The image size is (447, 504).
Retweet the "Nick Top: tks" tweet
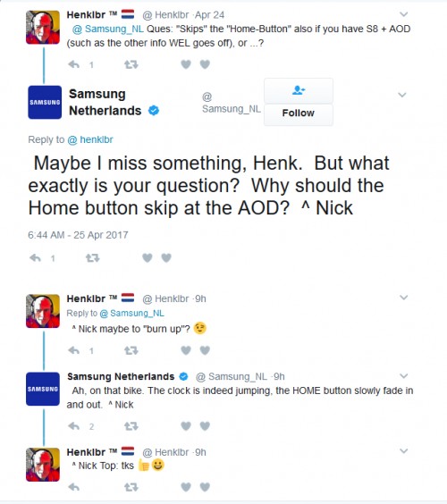pyautogui.click(x=131, y=487)
